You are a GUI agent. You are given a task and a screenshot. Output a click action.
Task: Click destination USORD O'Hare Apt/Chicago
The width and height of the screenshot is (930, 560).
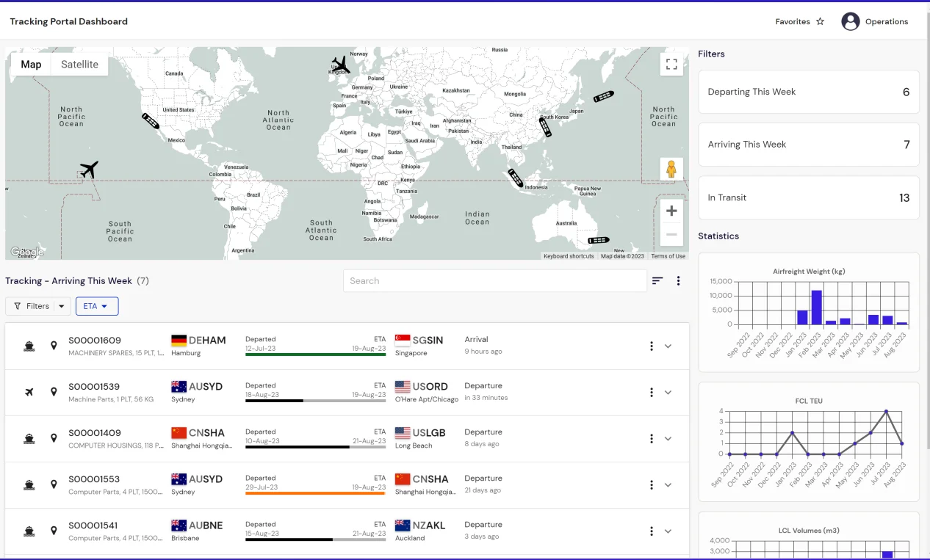pyautogui.click(x=426, y=392)
